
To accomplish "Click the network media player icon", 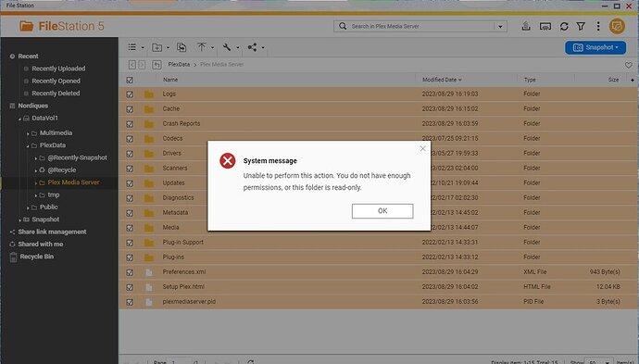I will pos(545,27).
